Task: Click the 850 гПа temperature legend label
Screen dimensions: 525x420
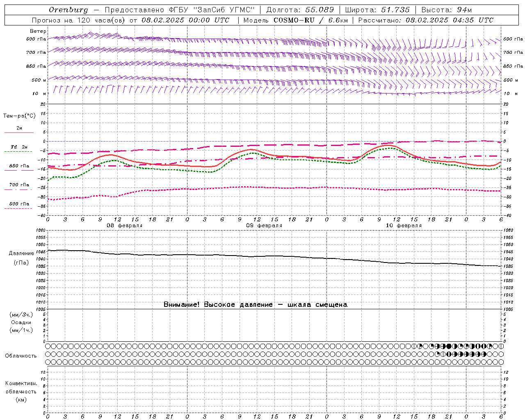Action: 19,166
